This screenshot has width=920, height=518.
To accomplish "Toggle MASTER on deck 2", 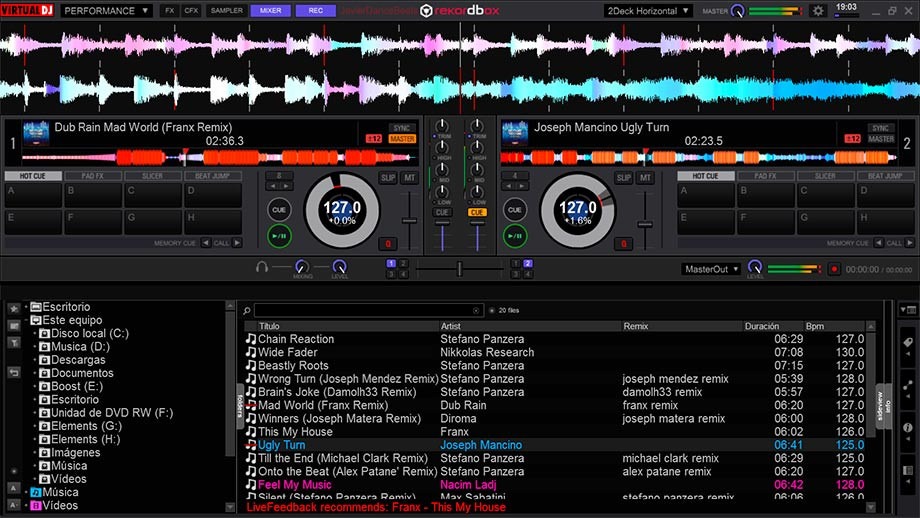I will pos(881,139).
